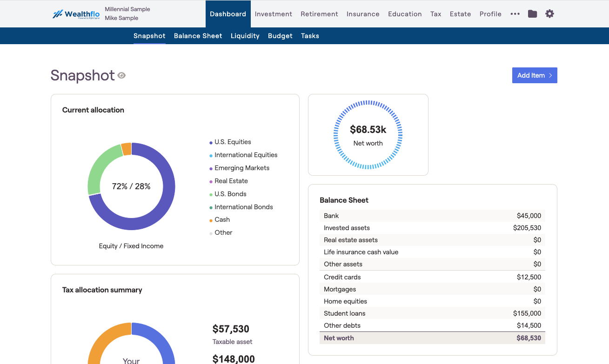Click the $205,530 invested assets value
Image resolution: width=609 pixels, height=364 pixels.
527,228
